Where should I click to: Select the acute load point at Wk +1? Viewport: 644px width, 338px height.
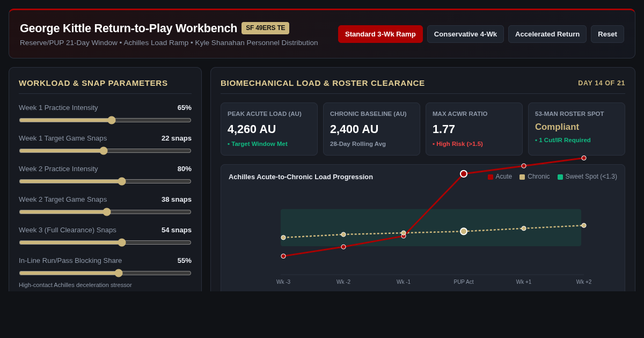(524, 166)
